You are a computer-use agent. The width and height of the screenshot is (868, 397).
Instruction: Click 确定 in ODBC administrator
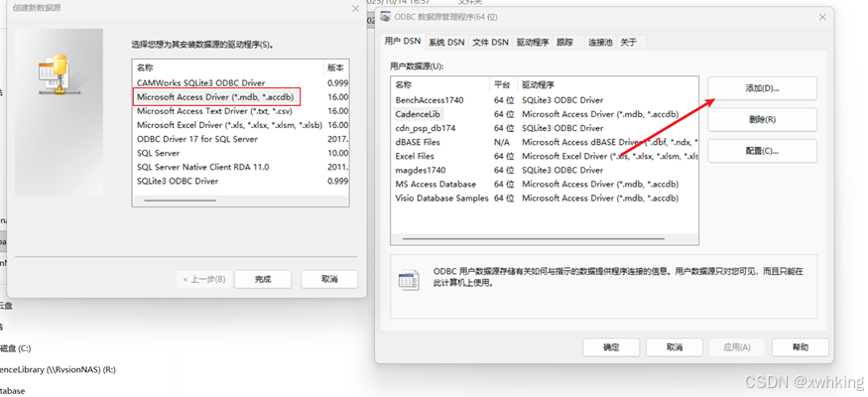(611, 347)
